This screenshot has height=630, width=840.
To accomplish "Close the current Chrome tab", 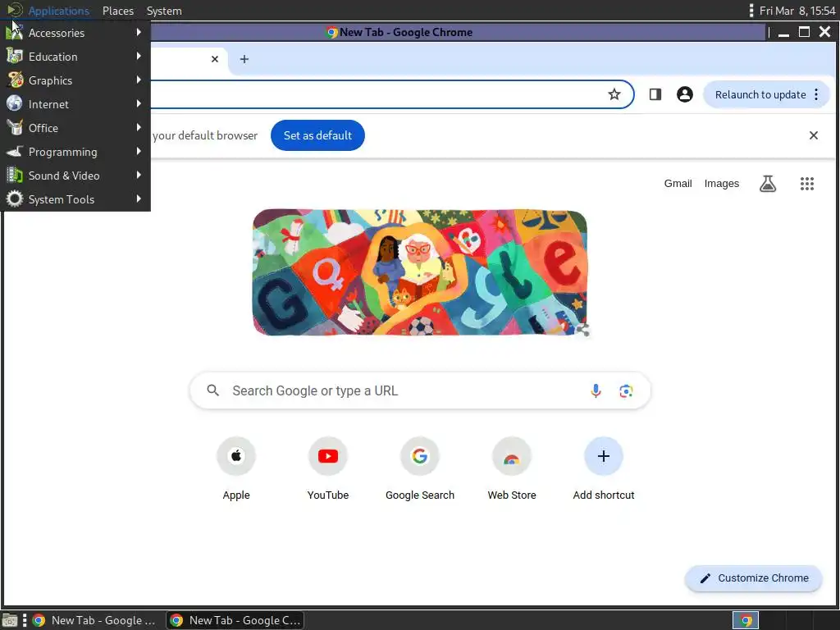I will (x=215, y=59).
